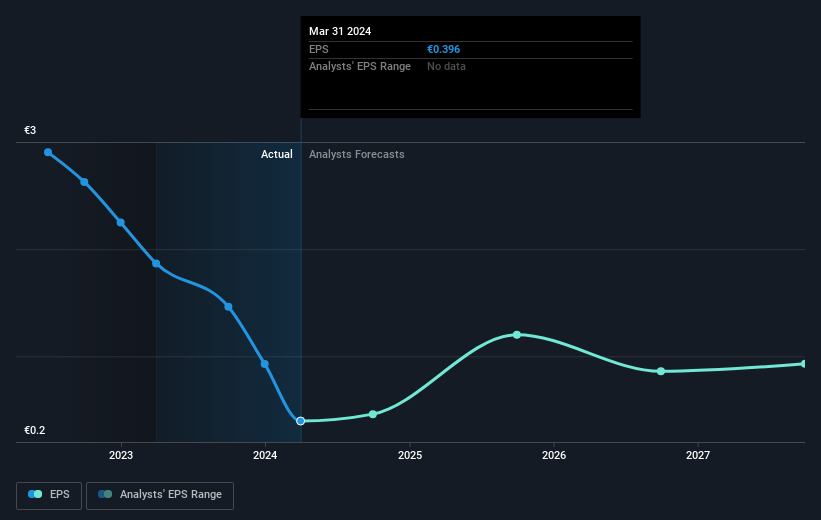
Task: Click the second EPS data point from left
Action: pyautogui.click(x=84, y=182)
